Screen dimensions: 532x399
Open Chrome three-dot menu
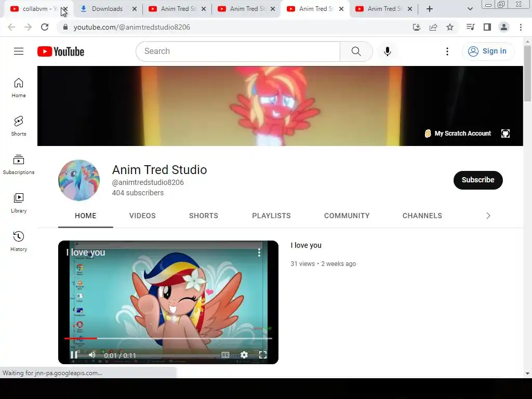point(521,27)
